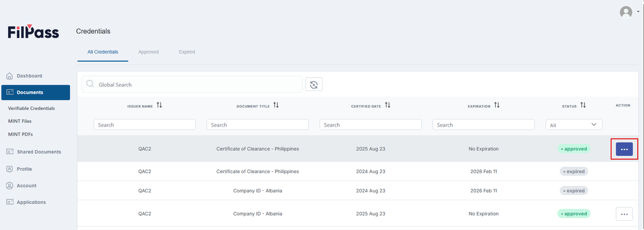Go to MINT Files link
The image size is (644, 230).
pyautogui.click(x=20, y=121)
